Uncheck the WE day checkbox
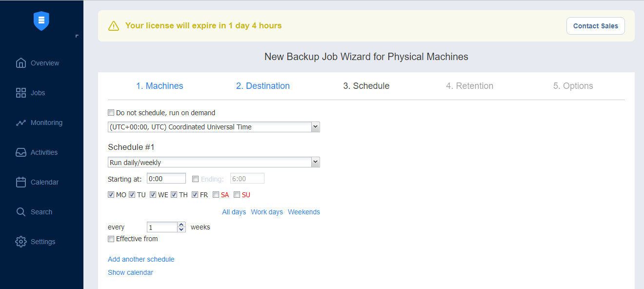This screenshot has height=289, width=644. point(153,195)
